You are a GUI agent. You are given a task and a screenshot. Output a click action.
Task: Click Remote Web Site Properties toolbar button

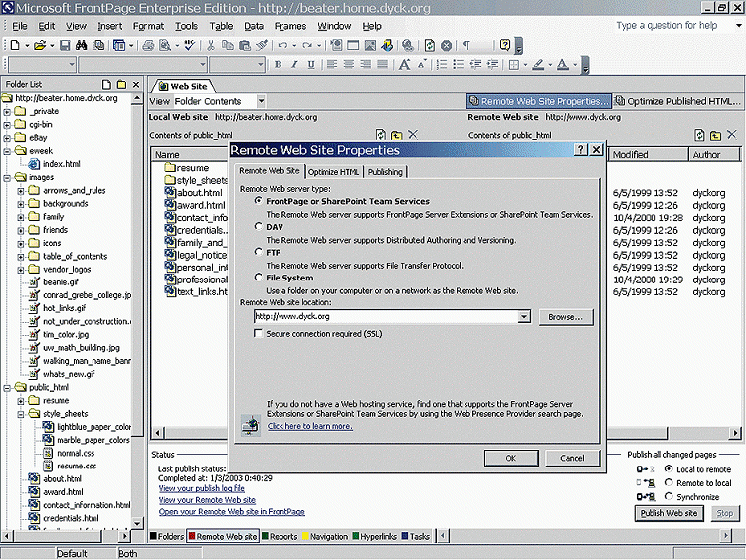point(539,101)
